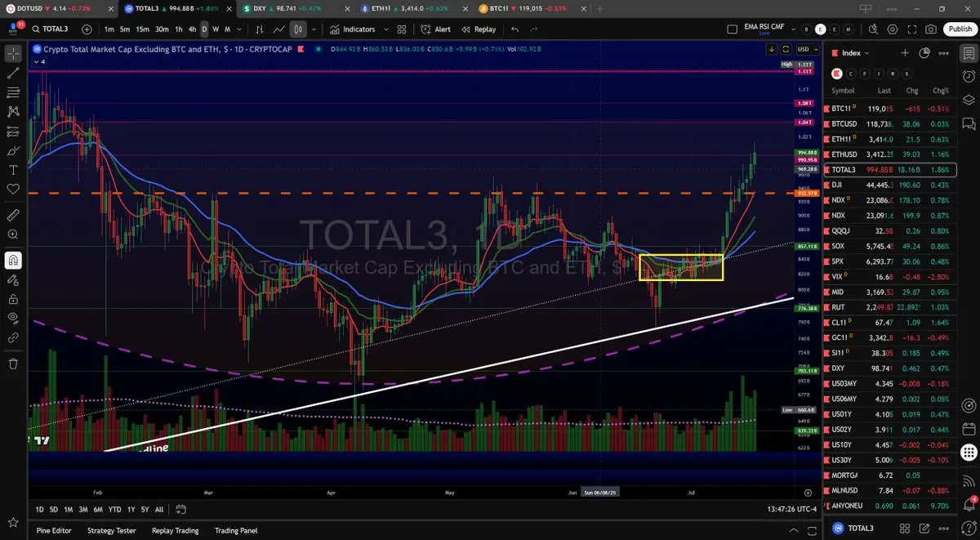This screenshot has width=980, height=540.
Task: Select the bars chart type icon
Action: click(x=260, y=29)
